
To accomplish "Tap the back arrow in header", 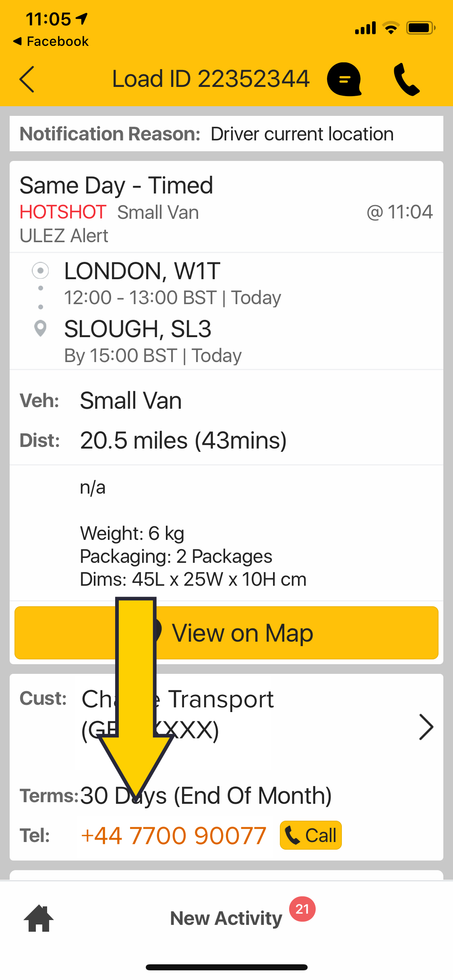I will pos(27,79).
